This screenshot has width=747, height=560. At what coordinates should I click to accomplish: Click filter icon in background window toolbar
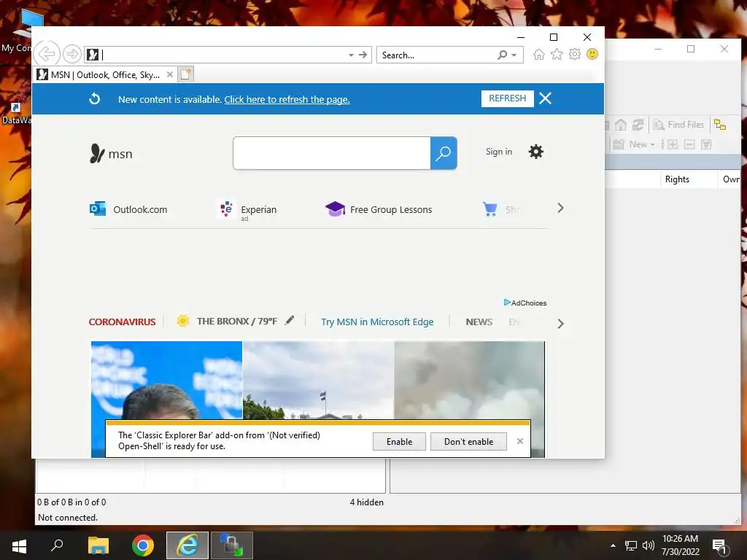pyautogui.click(x=706, y=144)
